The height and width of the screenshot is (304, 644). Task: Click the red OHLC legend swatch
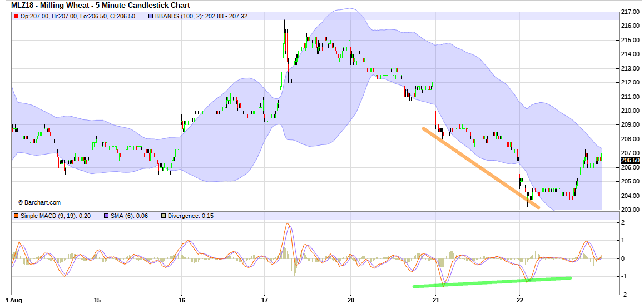(x=16, y=17)
